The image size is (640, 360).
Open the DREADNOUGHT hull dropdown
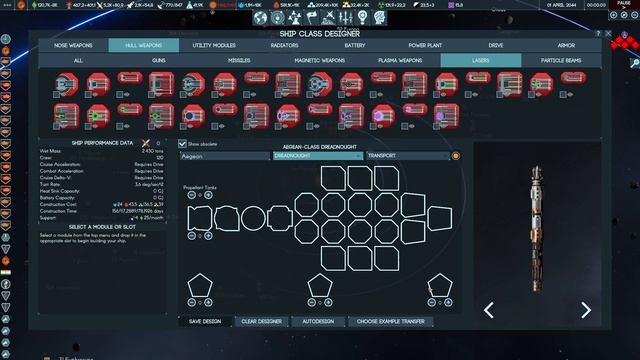[x=318, y=156]
